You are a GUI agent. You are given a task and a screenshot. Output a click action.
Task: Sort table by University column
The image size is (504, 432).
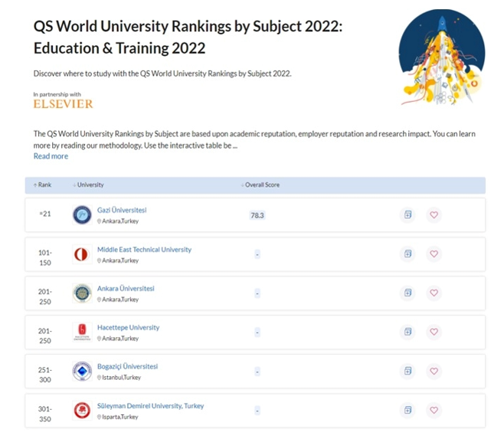point(88,185)
